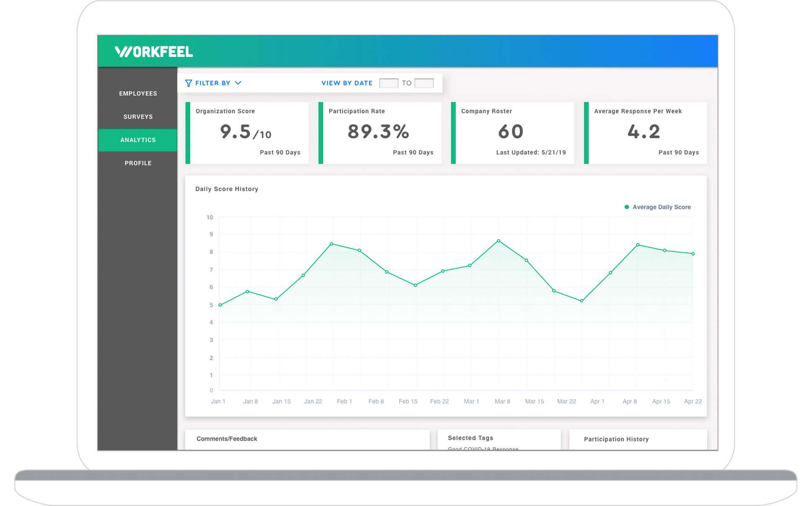812x506 pixels.
Task: Click the peak data point near Mar 8
Action: (498, 241)
